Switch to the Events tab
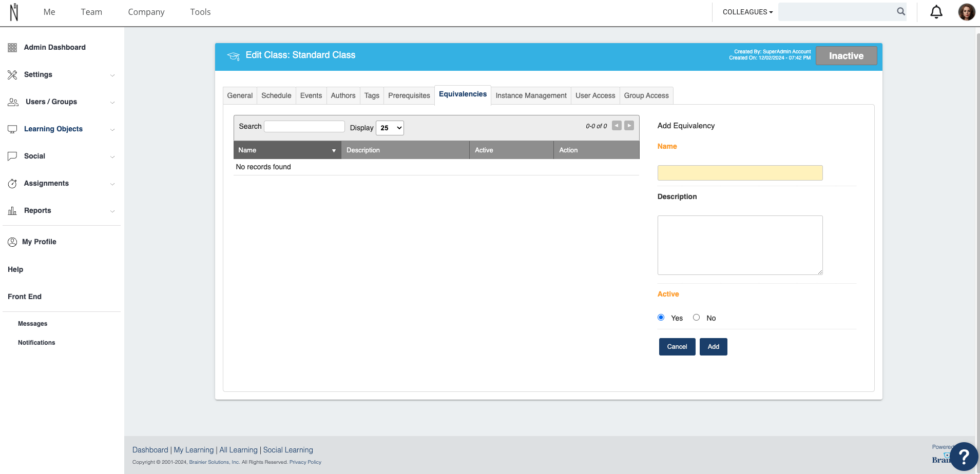 (x=311, y=96)
